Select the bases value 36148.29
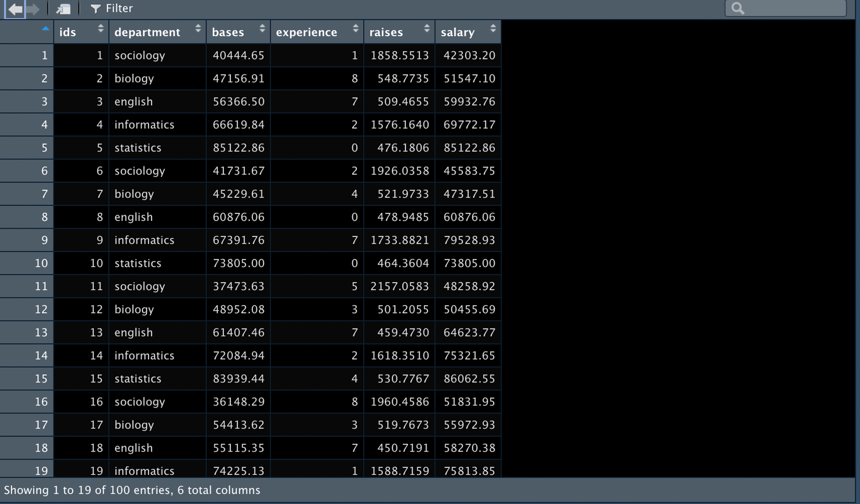 coord(239,402)
